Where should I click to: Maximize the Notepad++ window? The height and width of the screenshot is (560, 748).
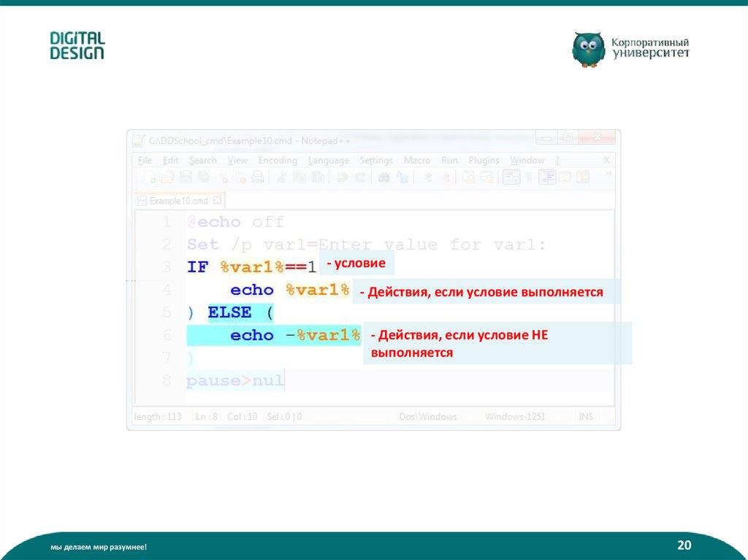coord(568,137)
